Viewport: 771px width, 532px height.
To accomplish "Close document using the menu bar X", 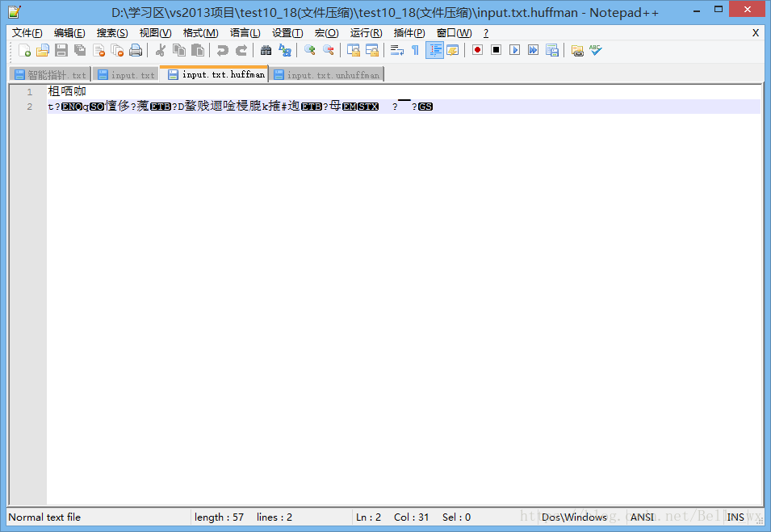I will pyautogui.click(x=756, y=33).
